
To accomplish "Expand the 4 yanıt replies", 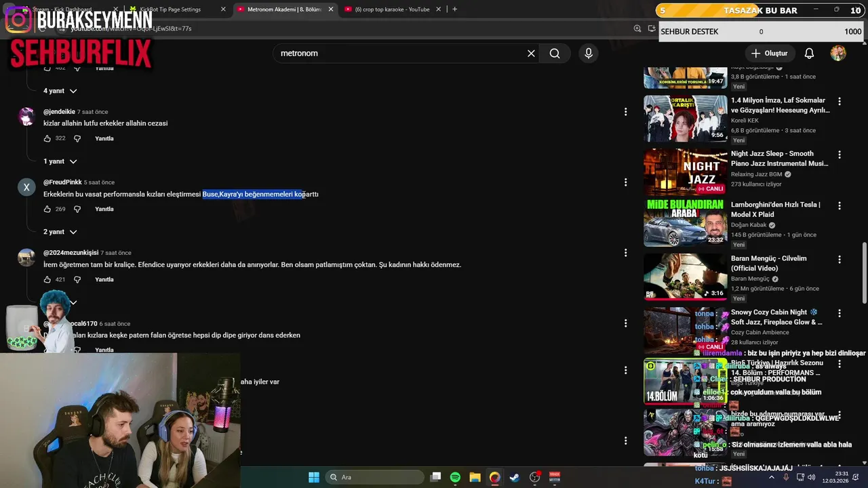I will click(x=60, y=91).
